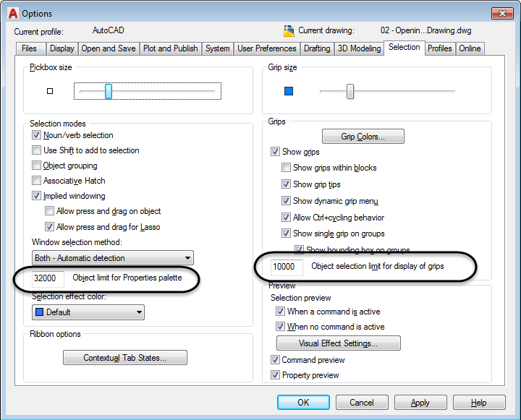Open Selection effect color dropdown

click(x=88, y=312)
